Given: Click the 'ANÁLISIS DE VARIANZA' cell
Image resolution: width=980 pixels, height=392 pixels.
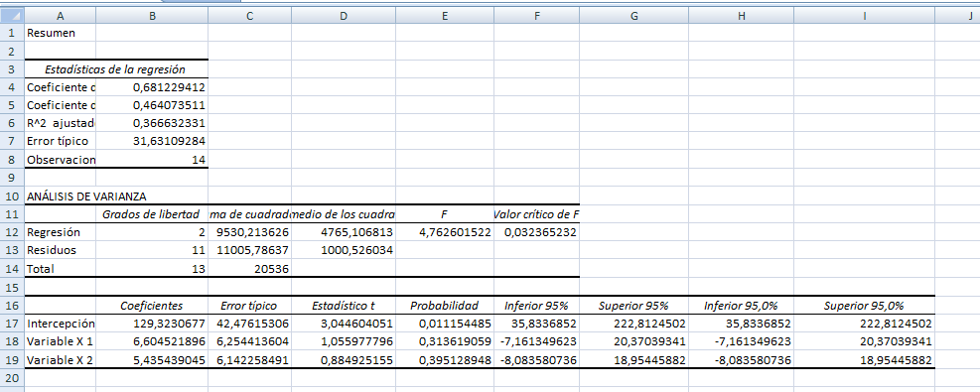Looking at the screenshot, I should (86, 196).
